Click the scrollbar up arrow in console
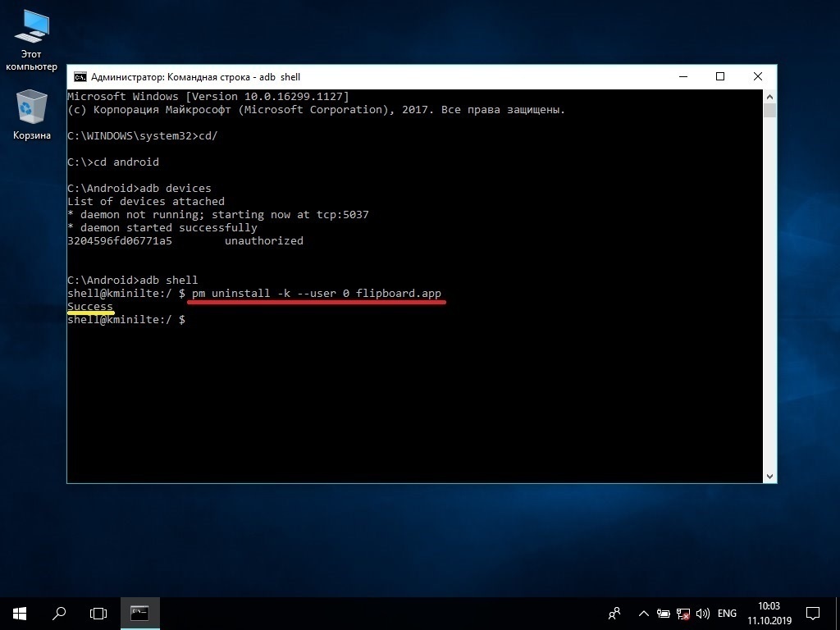This screenshot has height=630, width=840. click(x=769, y=97)
